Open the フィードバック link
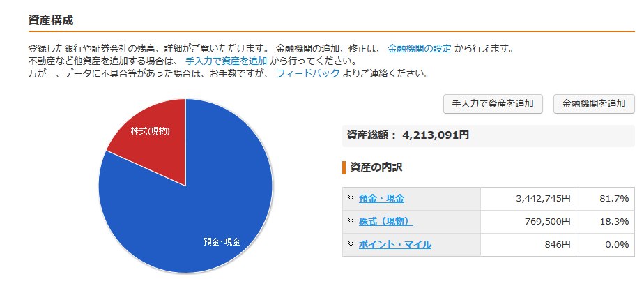 tap(307, 74)
